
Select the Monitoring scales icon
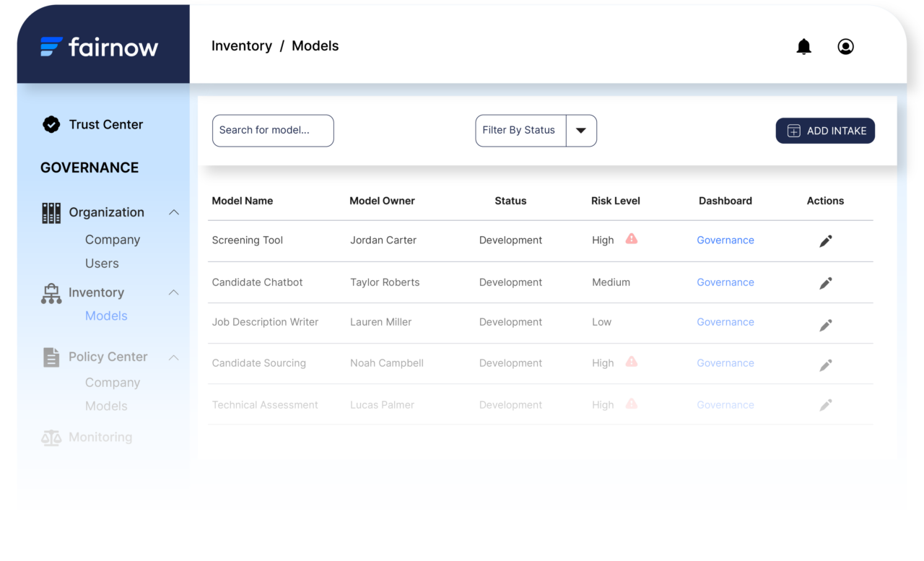tap(51, 437)
